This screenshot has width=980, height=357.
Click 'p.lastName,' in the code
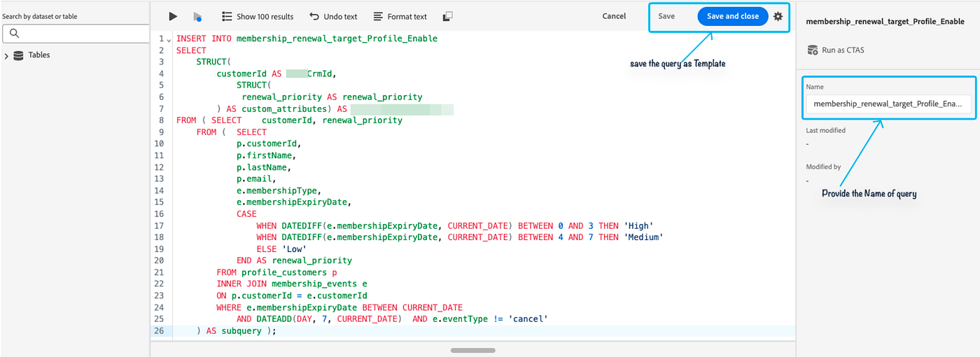tap(264, 167)
